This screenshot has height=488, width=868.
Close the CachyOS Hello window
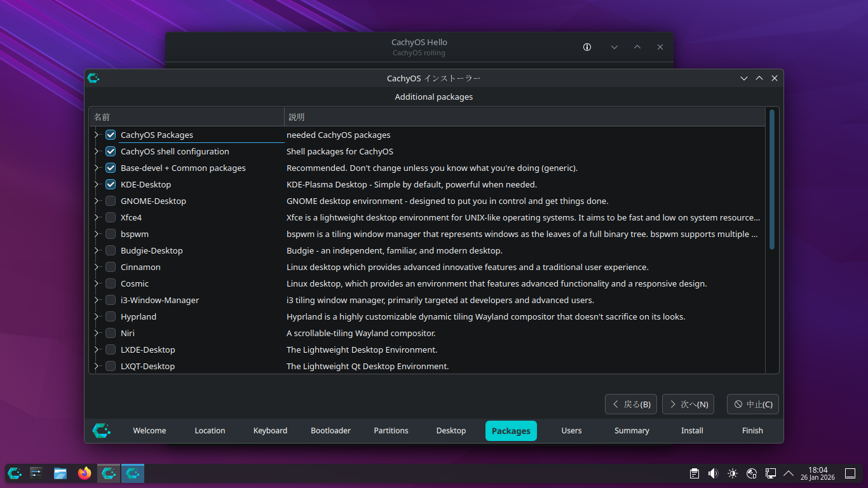tap(660, 47)
